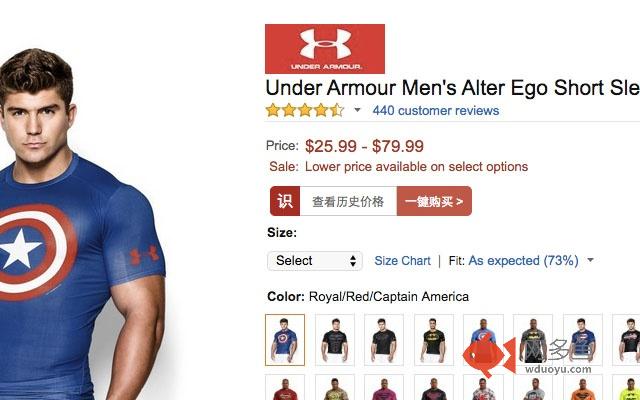Click the star rating icons
This screenshot has height=400, width=640.
(x=305, y=110)
